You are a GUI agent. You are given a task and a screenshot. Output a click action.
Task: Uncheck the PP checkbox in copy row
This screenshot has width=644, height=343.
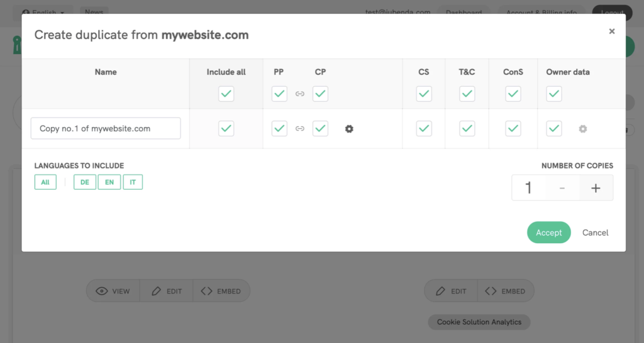279,128
